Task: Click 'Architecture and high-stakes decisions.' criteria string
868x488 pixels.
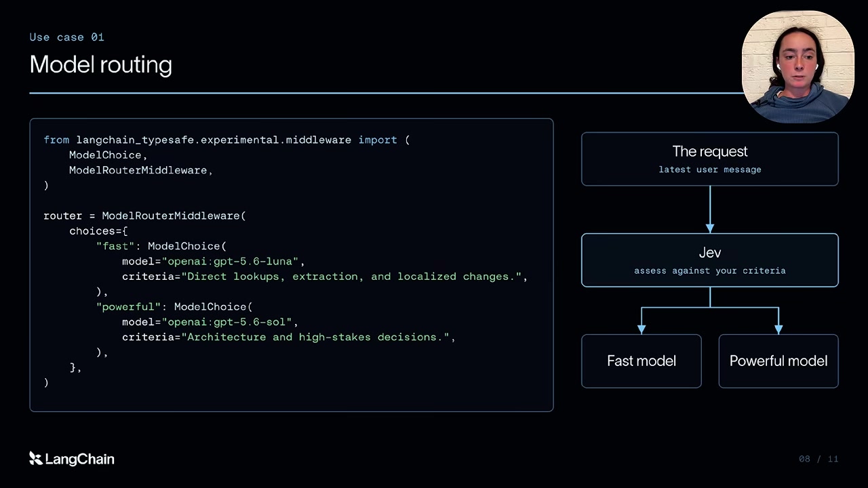Action: click(x=315, y=337)
